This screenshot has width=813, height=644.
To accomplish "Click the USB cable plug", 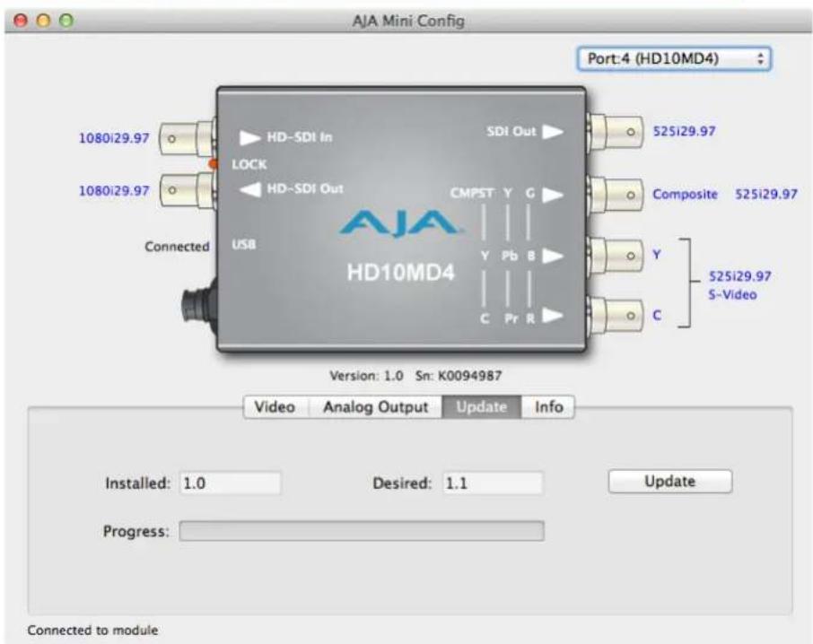I will pyautogui.click(x=199, y=307).
